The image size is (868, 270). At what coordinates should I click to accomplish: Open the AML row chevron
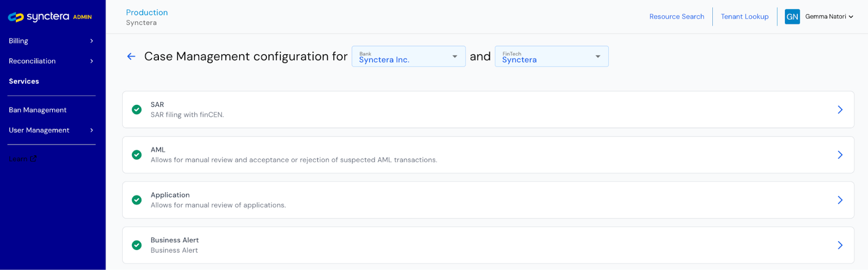(840, 155)
